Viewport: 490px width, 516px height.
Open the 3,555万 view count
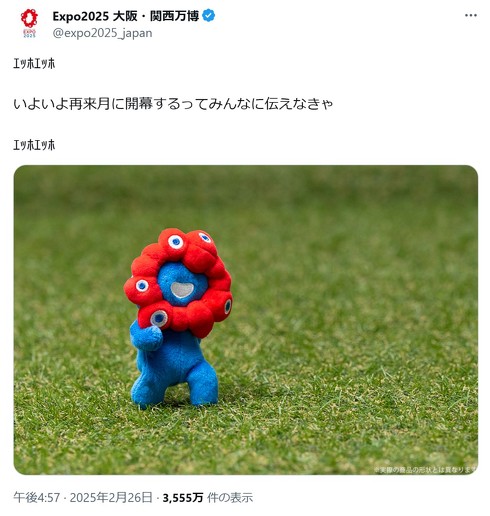(x=183, y=498)
